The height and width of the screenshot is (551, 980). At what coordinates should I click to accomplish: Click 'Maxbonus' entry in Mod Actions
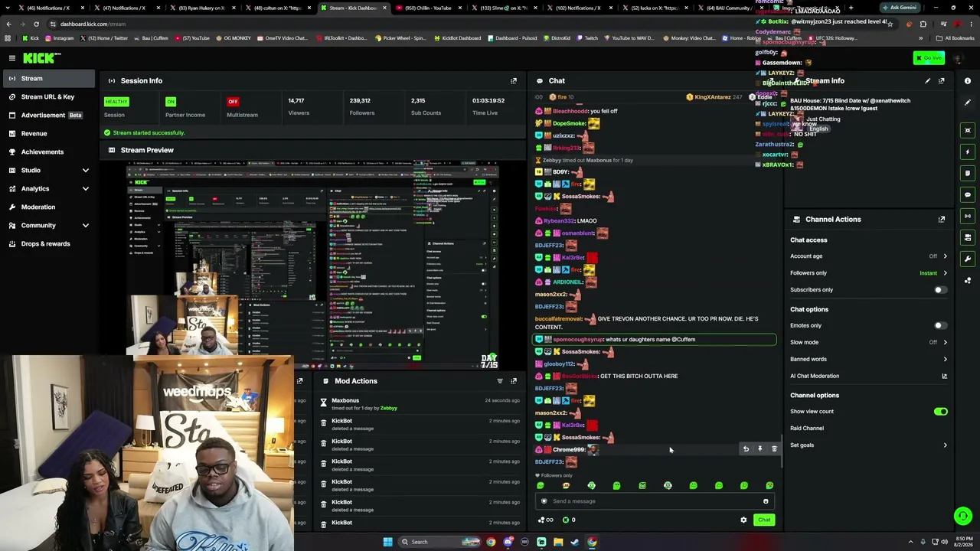345,400
